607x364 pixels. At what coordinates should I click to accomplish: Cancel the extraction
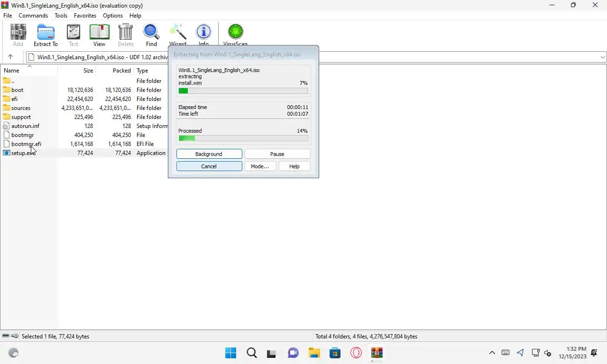[x=209, y=166]
